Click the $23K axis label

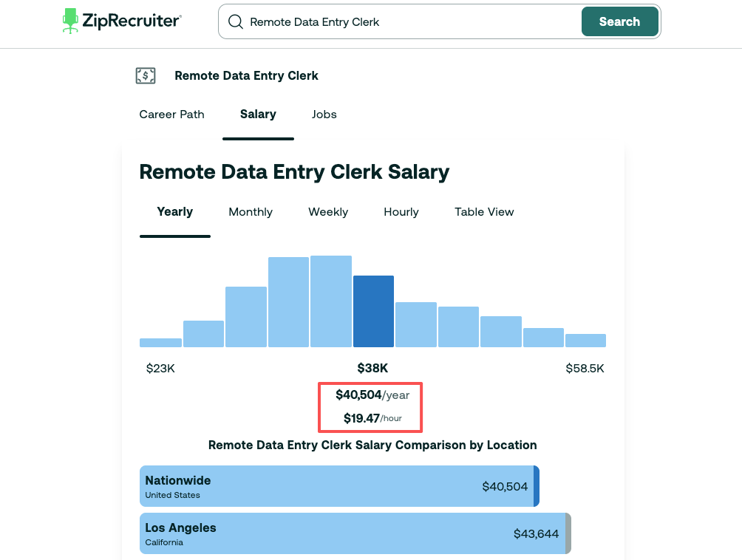point(160,367)
